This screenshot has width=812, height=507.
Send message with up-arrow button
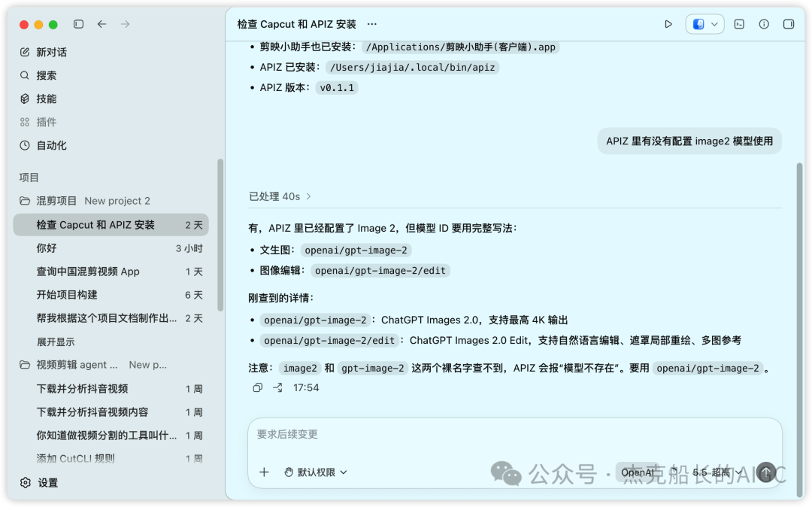[x=766, y=472]
